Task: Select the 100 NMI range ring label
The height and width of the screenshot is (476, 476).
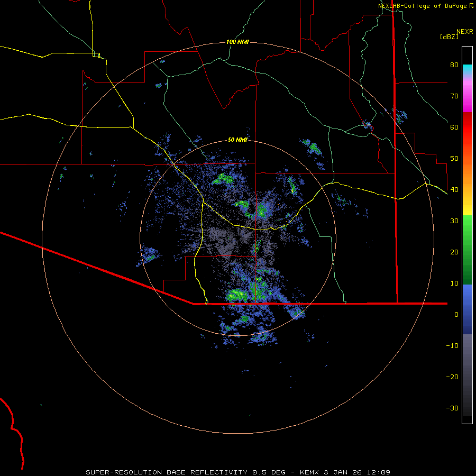Action: (x=237, y=42)
